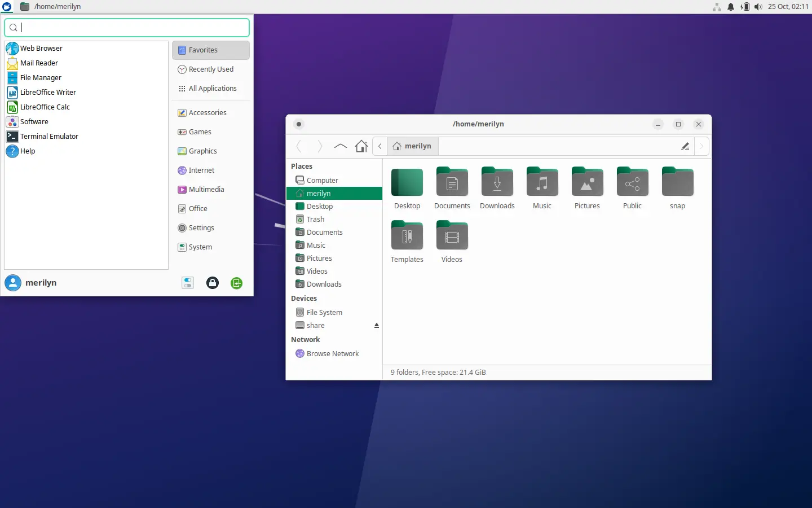Click the green log out icon

[x=237, y=283]
